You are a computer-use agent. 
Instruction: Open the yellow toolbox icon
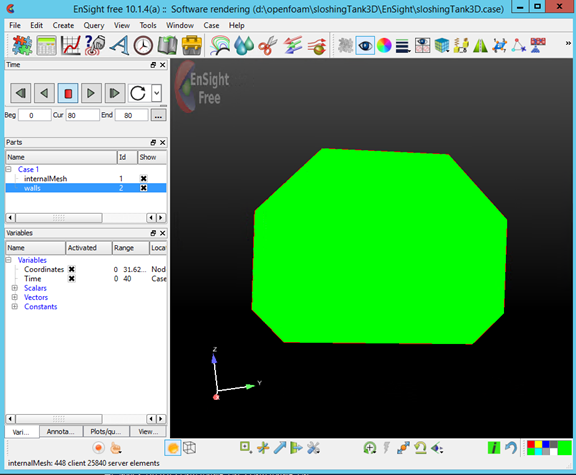(x=192, y=46)
